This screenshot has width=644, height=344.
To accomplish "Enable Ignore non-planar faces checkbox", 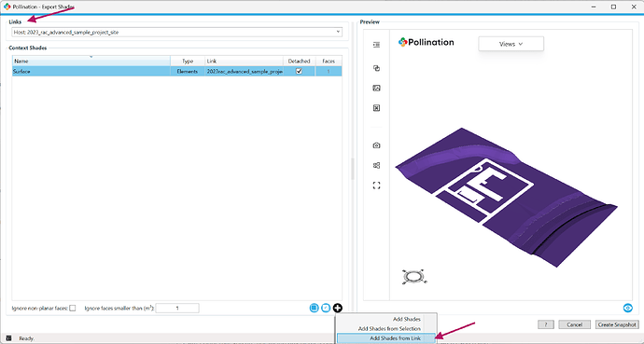I will [73, 308].
